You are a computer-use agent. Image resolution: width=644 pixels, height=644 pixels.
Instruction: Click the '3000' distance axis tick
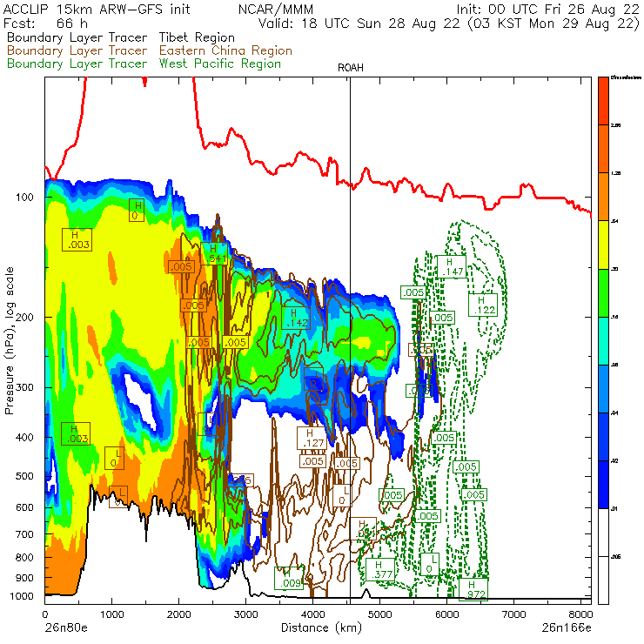(x=245, y=614)
